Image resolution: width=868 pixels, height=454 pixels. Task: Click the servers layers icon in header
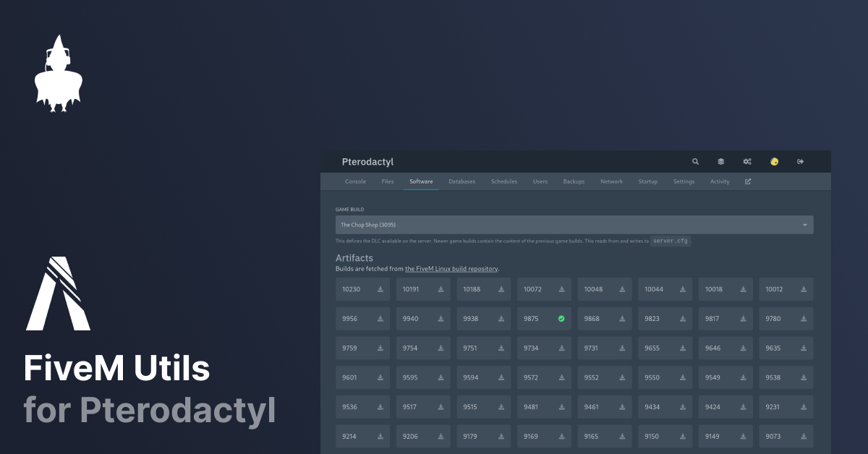click(721, 162)
